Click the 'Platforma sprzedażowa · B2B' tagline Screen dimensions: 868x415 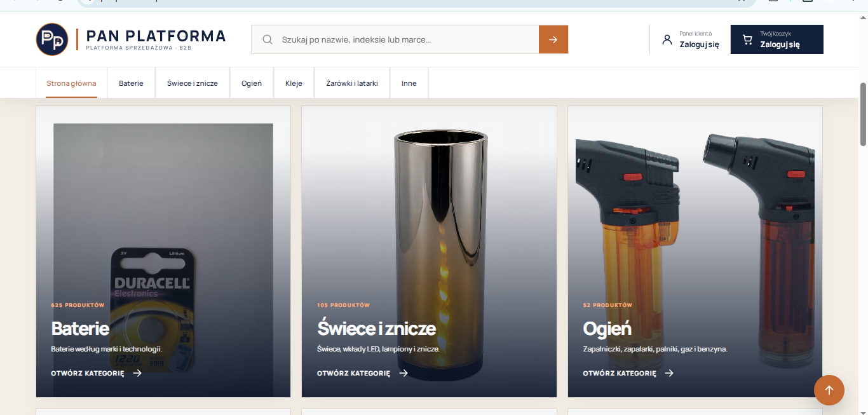click(139, 48)
